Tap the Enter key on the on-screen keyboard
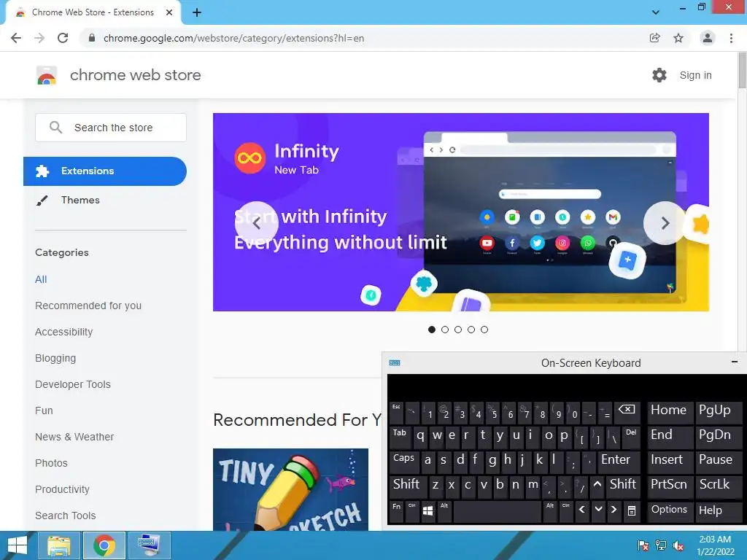747x560 pixels. [x=618, y=461]
